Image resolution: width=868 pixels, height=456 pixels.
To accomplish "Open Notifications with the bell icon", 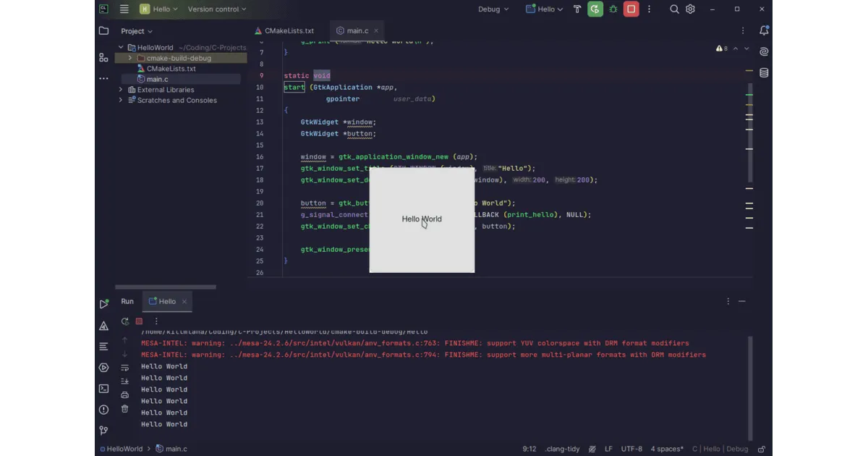I will coord(764,30).
